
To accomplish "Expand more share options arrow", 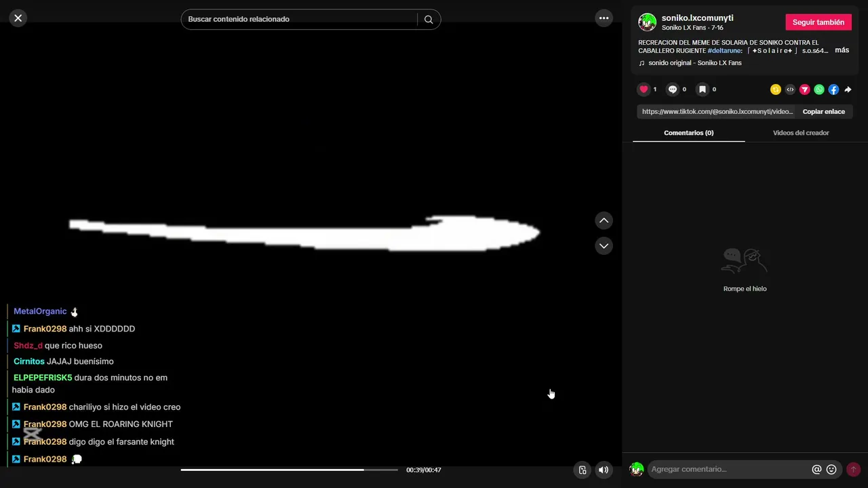I will click(848, 89).
